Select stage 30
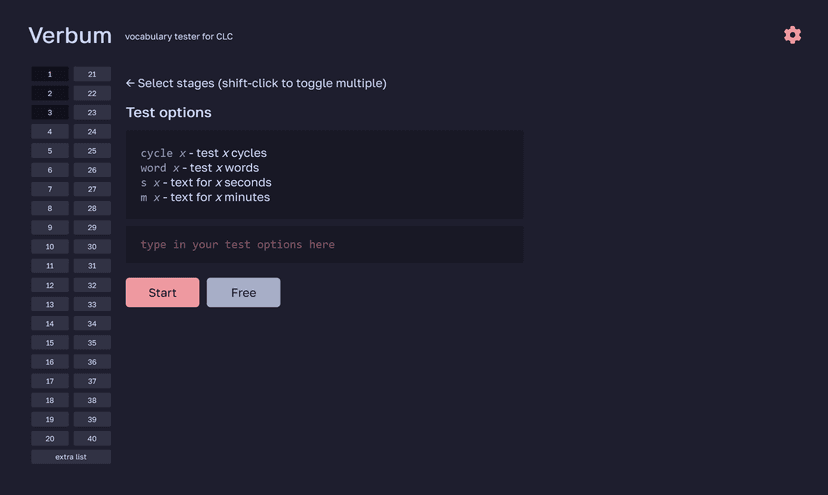Viewport: 828px width, 495px height. (x=92, y=247)
